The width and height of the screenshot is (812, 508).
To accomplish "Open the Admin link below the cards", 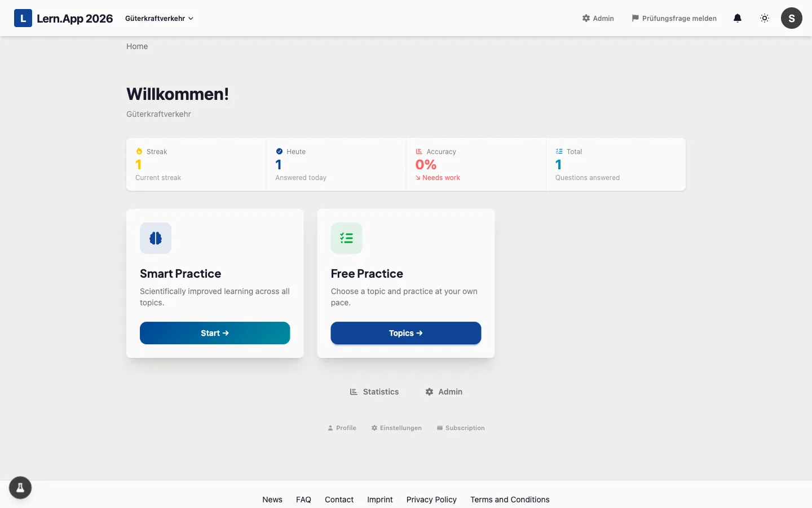I will (444, 392).
